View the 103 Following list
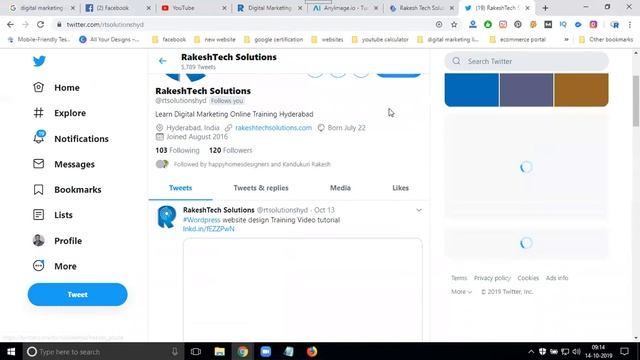The height and width of the screenshot is (360, 640). coord(177,150)
